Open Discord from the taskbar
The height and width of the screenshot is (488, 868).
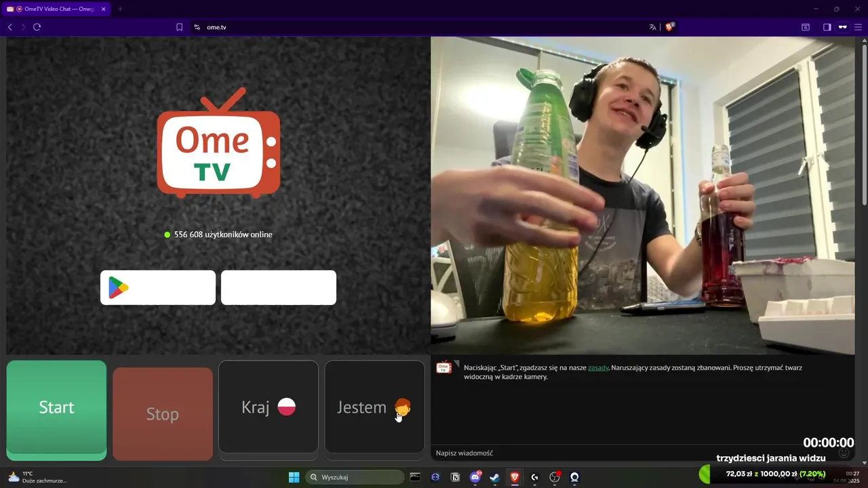[475, 477]
